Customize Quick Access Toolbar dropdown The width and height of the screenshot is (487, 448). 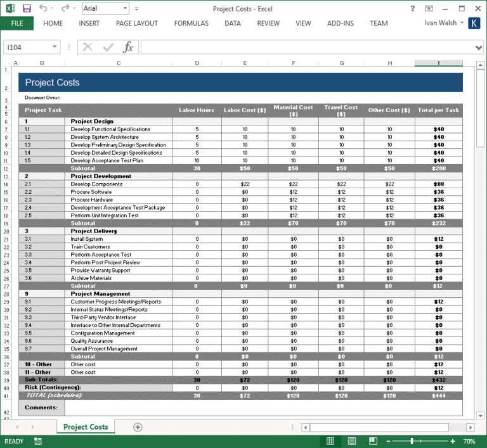(136, 9)
